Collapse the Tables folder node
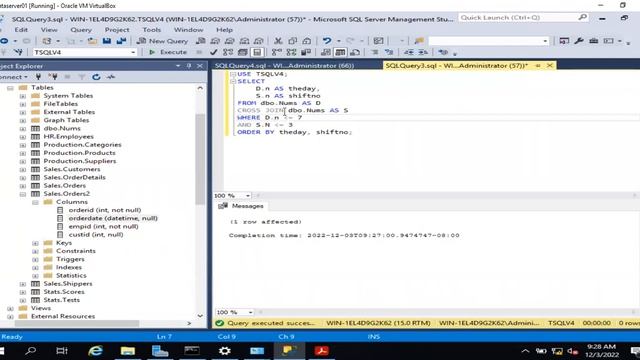 pos(10,88)
